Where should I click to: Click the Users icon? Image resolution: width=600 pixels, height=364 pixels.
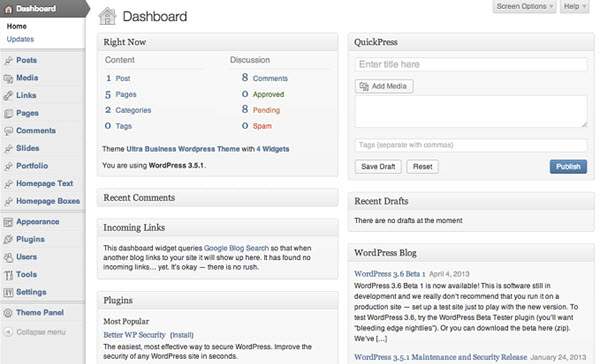coord(8,257)
